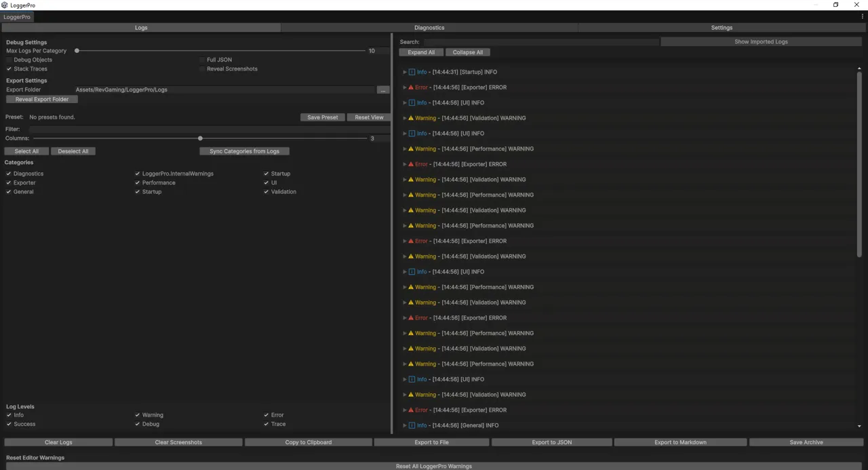Click Copy to Clipboard
Viewport: 868px width, 470px height.
coord(309,442)
